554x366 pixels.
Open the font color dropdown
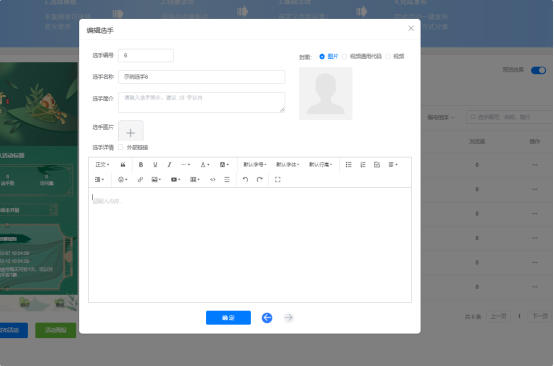point(205,165)
